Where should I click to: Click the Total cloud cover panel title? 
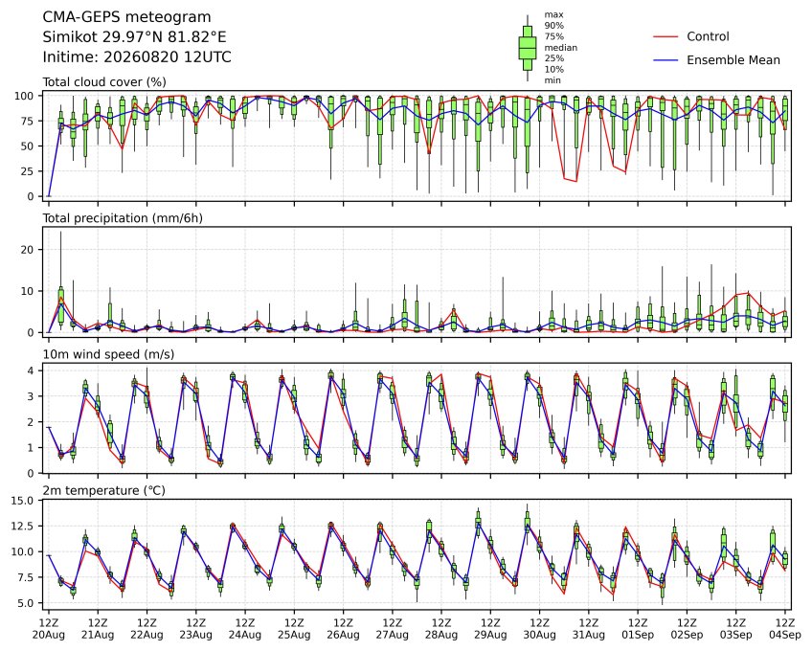coord(104,82)
